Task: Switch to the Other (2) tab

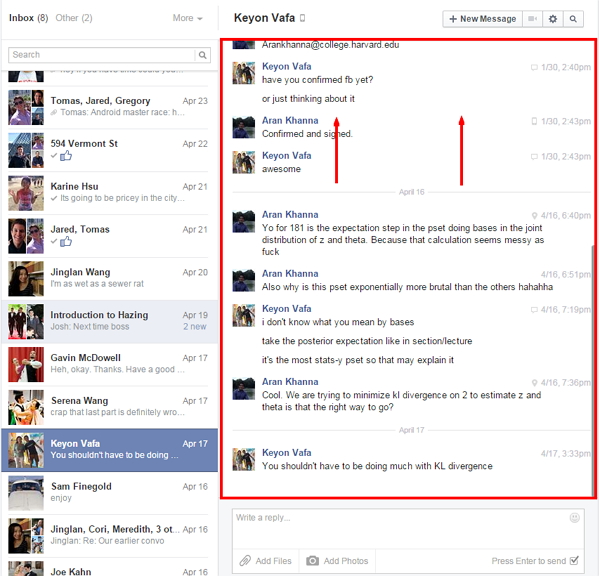Action: coord(74,18)
